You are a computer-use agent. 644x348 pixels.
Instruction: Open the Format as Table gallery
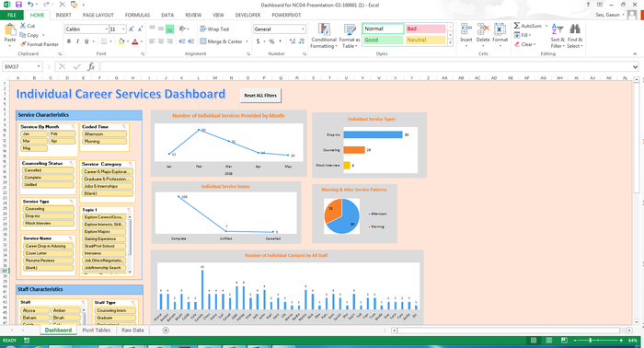(x=350, y=36)
